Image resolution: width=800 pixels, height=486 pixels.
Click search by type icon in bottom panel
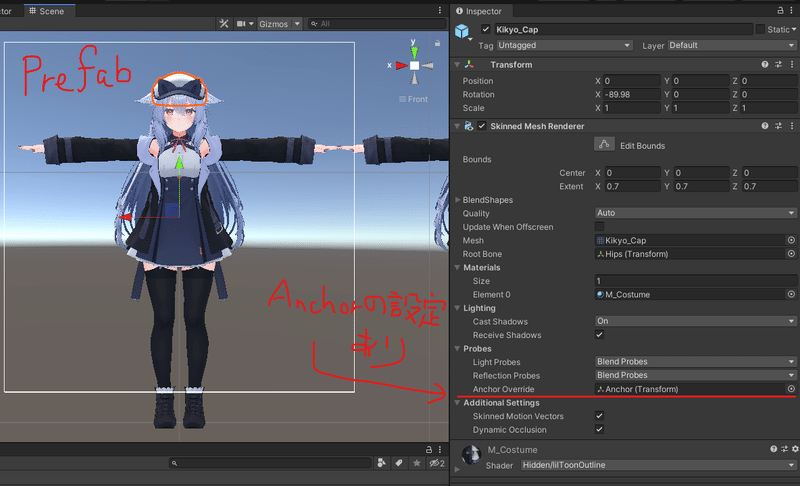click(x=381, y=463)
